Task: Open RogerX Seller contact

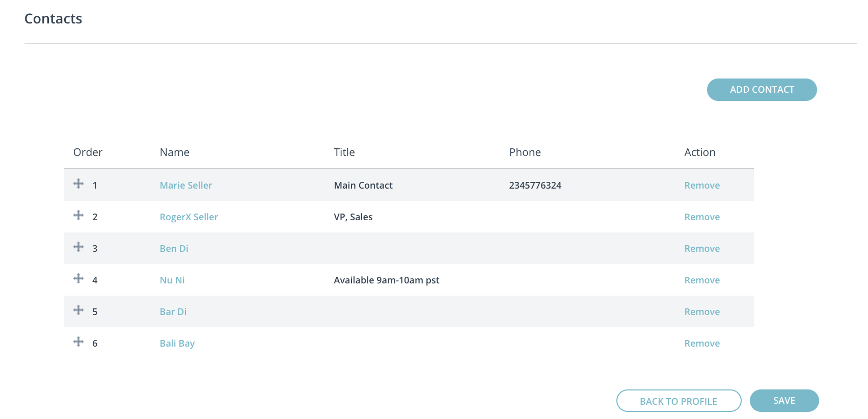Action: (189, 217)
